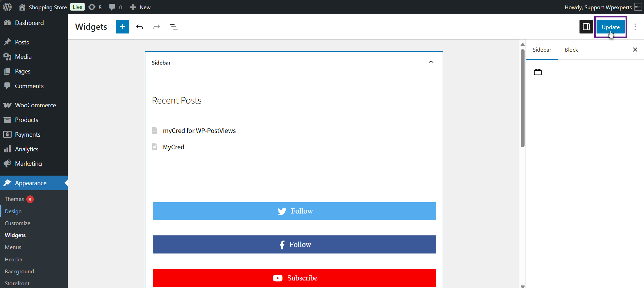Open the New content menu
644x288 pixels.
141,7
